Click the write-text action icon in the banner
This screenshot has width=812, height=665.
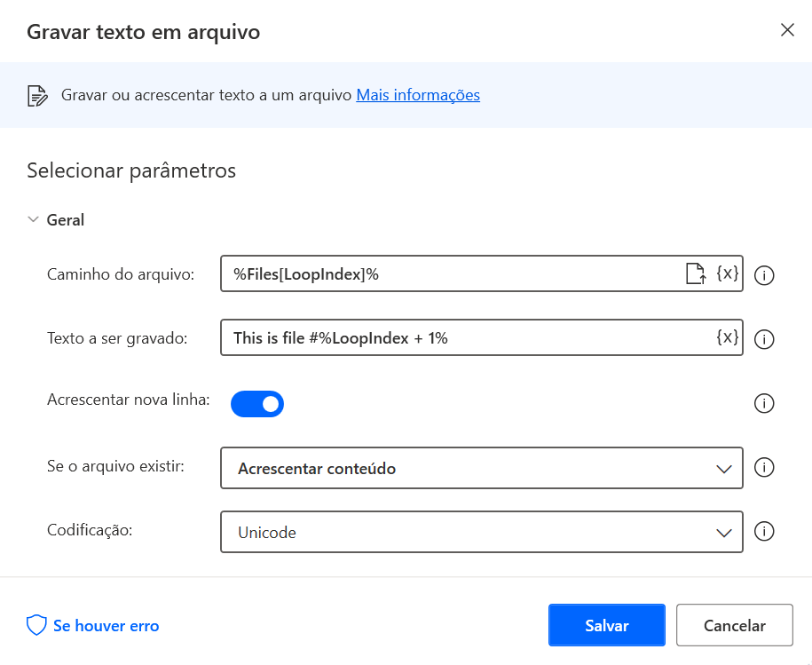point(36,94)
